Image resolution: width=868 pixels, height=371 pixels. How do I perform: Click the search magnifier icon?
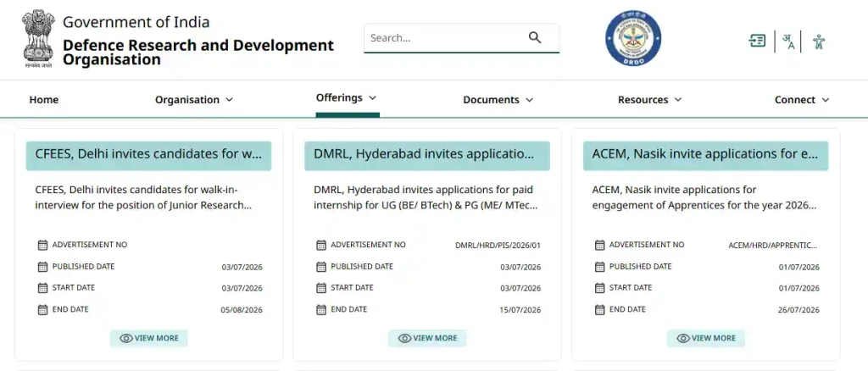pos(535,37)
